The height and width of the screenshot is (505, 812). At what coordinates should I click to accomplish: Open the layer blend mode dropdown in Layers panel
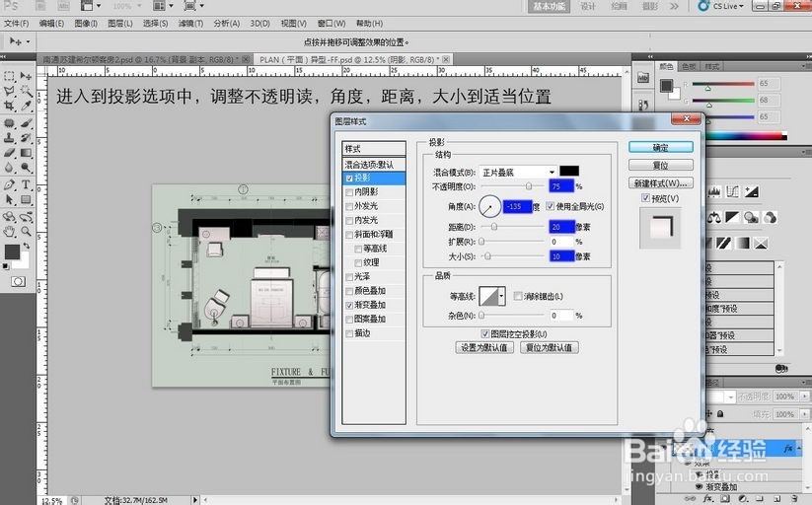pos(731,397)
